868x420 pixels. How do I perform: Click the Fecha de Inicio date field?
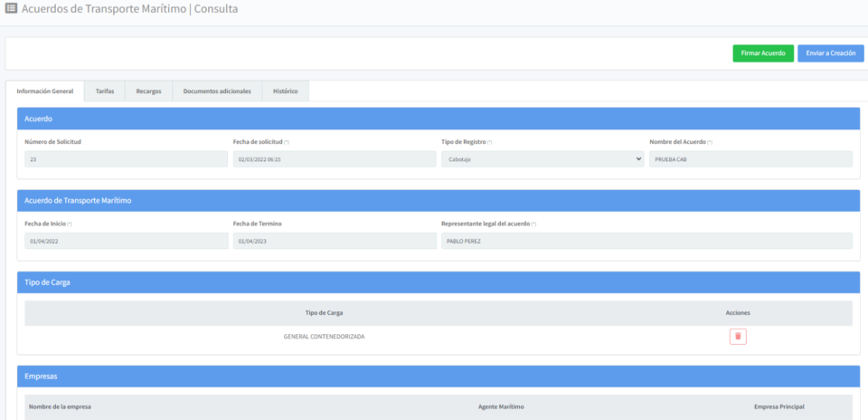click(x=127, y=242)
